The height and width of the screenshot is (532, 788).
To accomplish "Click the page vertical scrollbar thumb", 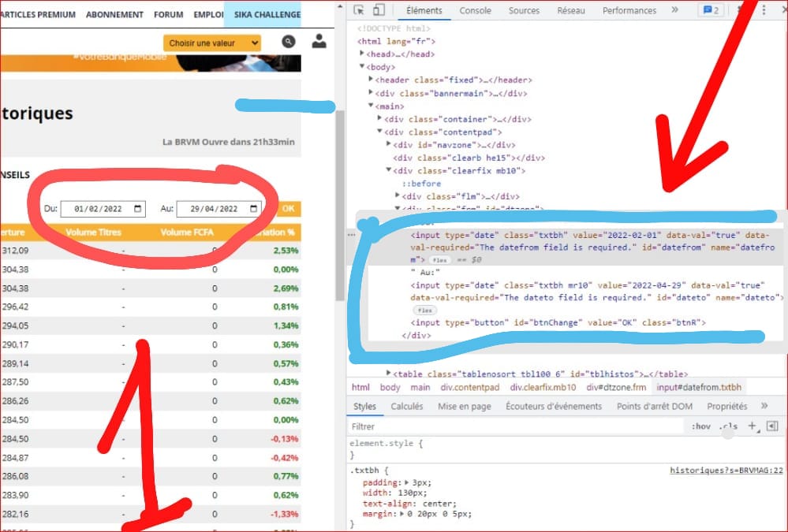I will 340,205.
